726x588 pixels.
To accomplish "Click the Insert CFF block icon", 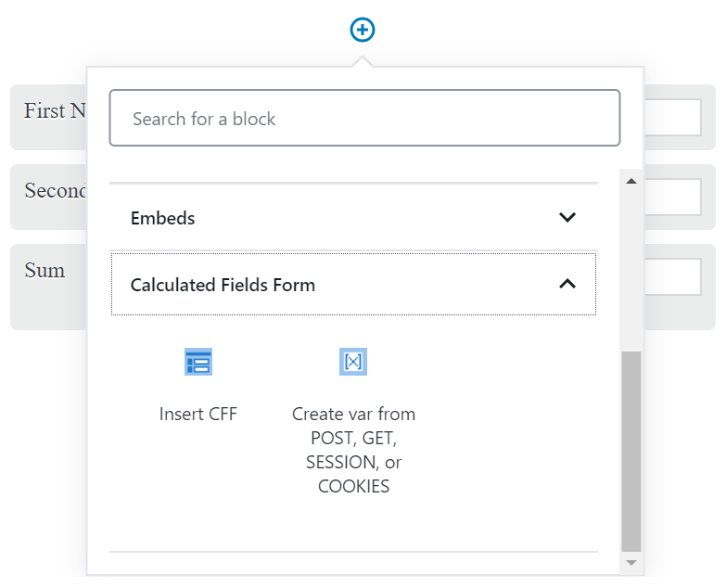I will tap(198, 362).
